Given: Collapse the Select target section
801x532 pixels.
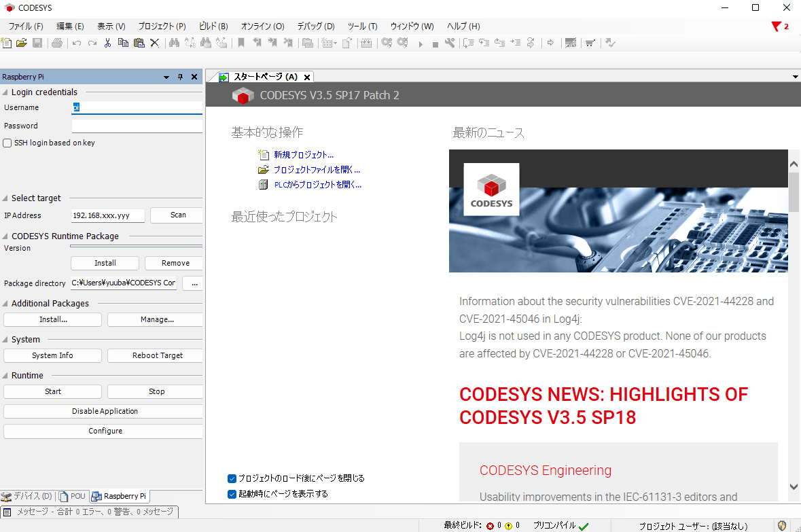Looking at the screenshot, I should click(x=5, y=198).
